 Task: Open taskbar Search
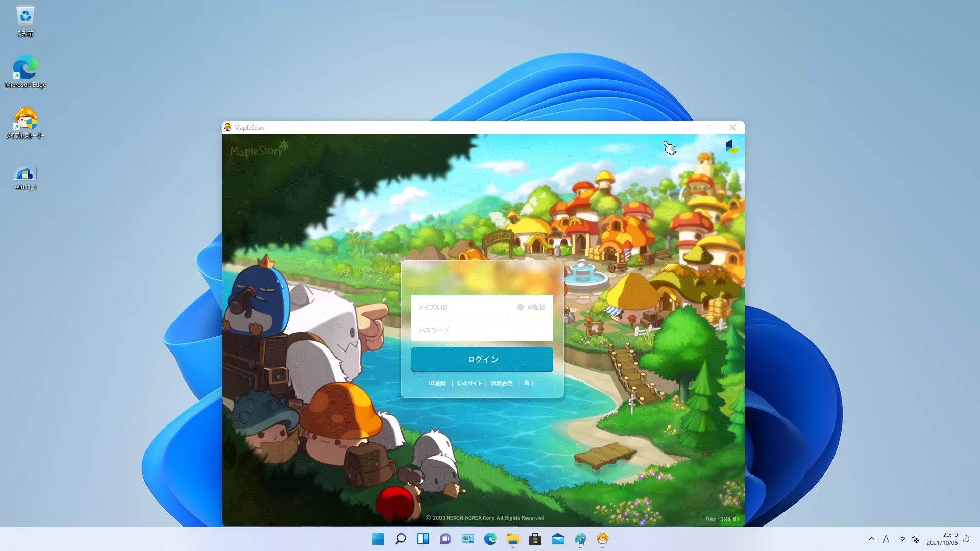point(401,539)
